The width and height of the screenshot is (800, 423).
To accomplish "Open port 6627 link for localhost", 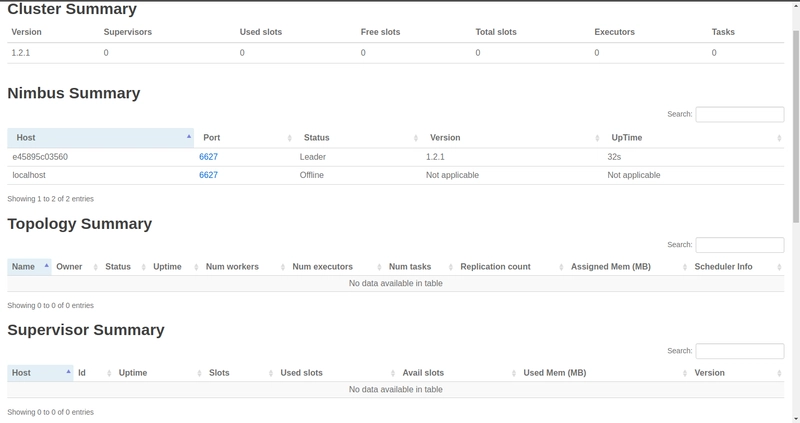I will 208,175.
